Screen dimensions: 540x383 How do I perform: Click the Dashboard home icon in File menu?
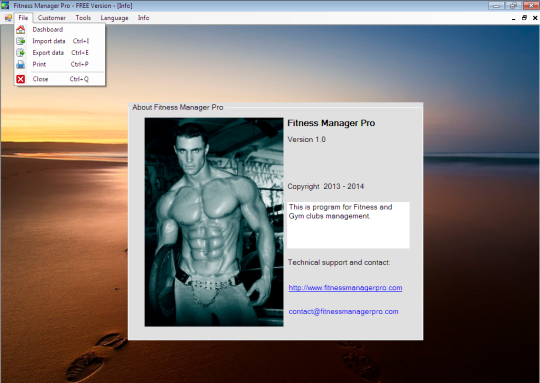21,30
